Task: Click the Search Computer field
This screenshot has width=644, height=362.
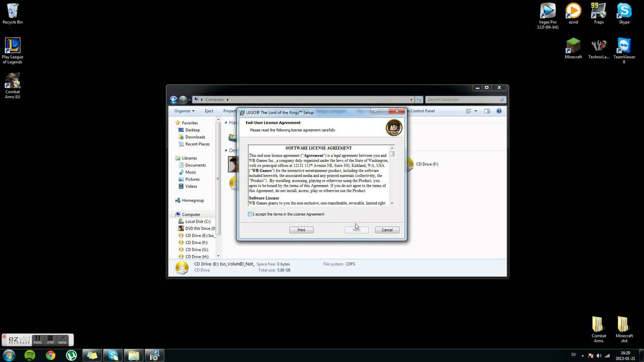Action: [465, 100]
